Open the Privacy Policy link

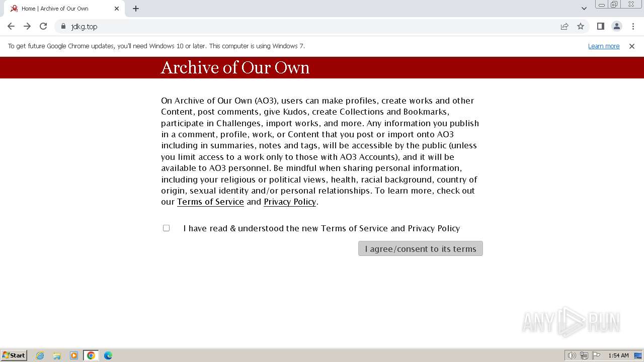coord(290,202)
